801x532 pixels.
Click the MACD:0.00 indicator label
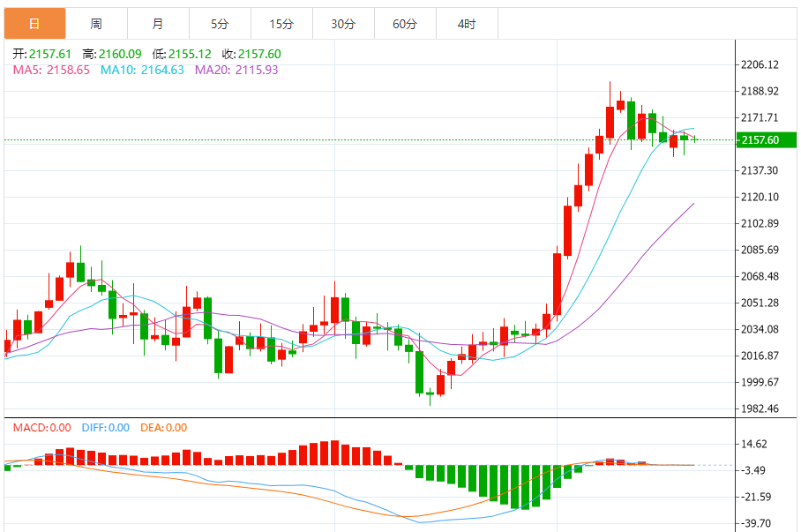41,428
